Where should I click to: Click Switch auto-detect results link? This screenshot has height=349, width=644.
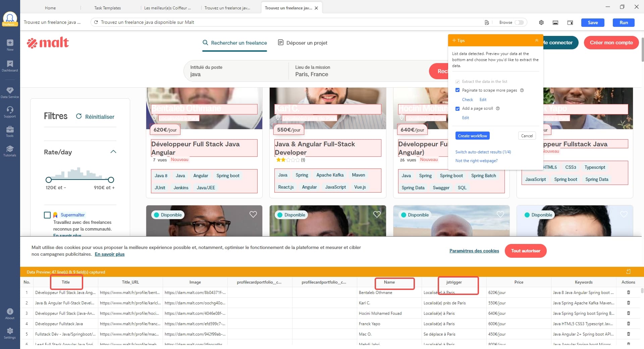pyautogui.click(x=483, y=152)
